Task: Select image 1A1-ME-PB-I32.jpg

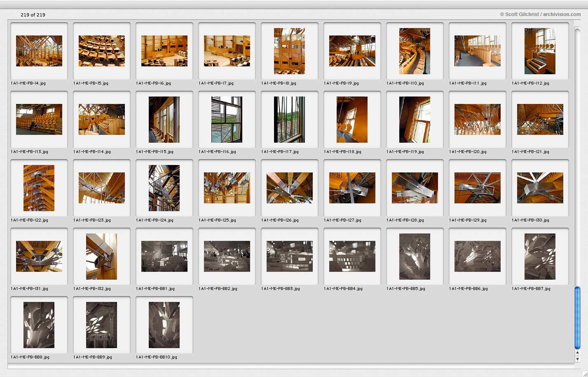Action: [102, 257]
